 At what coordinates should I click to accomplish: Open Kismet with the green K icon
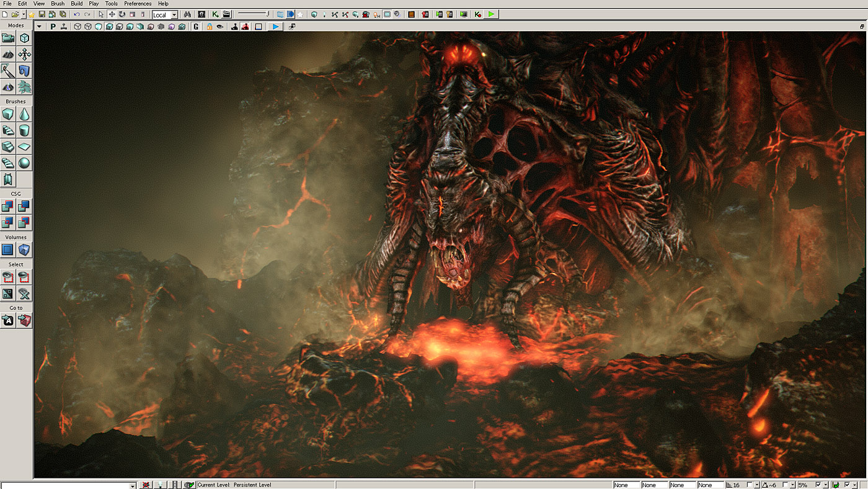(215, 14)
